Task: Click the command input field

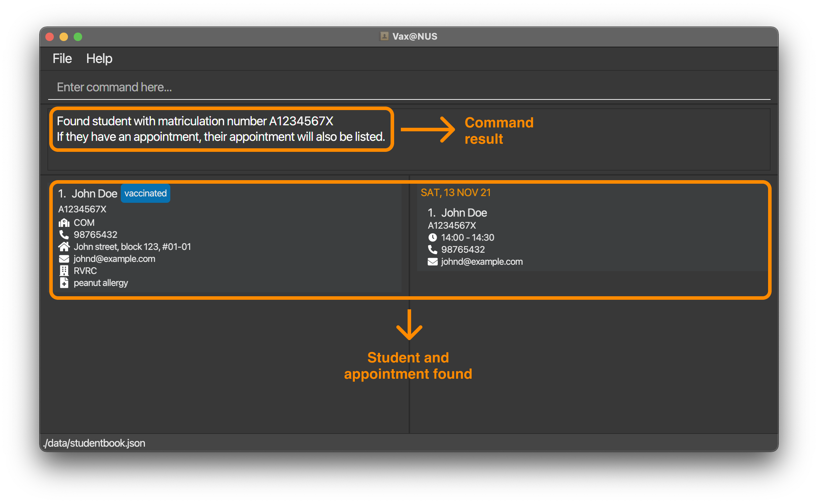Action: [x=408, y=87]
